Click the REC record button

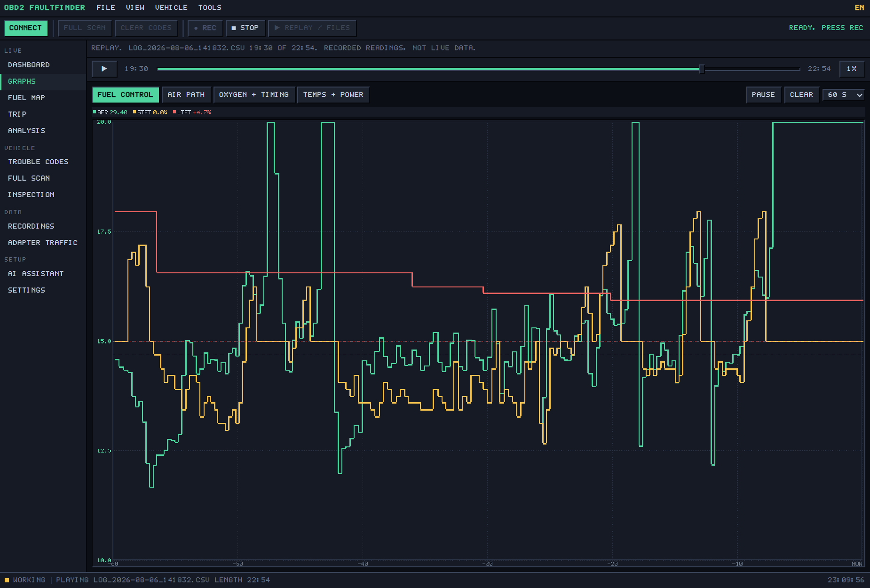click(205, 28)
